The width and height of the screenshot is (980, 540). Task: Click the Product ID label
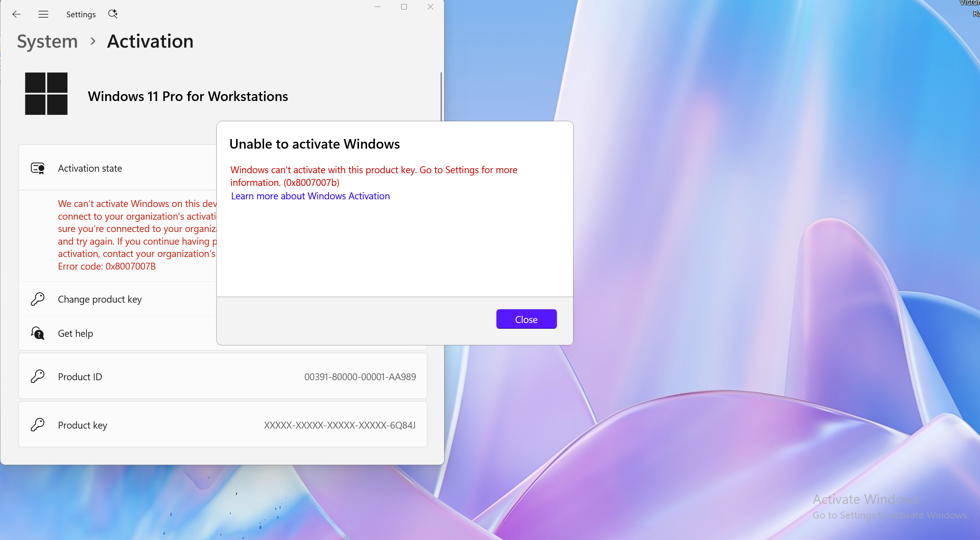(80, 377)
